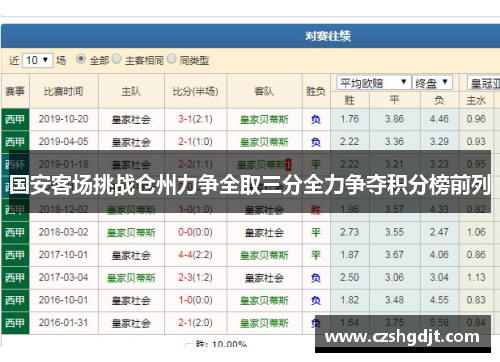Click home team 皇家社会 on 2016-10-01 row

[131, 300]
